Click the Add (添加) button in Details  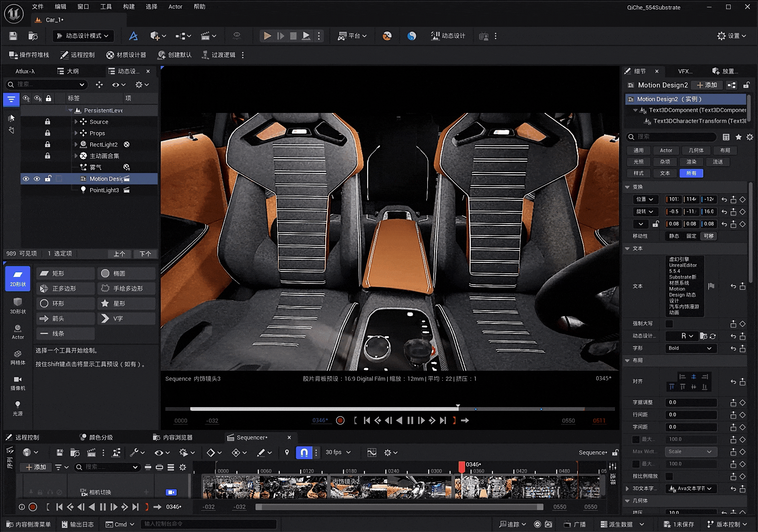pyautogui.click(x=707, y=85)
